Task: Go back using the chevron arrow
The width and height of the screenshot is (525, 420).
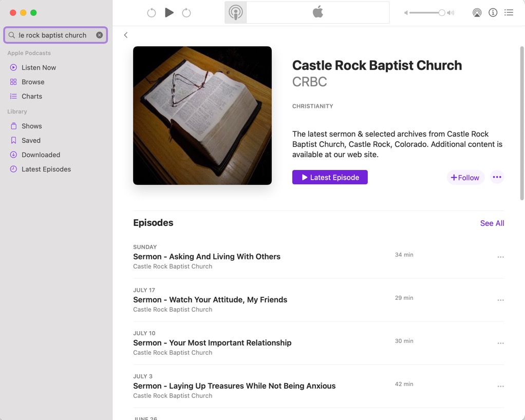Action: (126, 35)
